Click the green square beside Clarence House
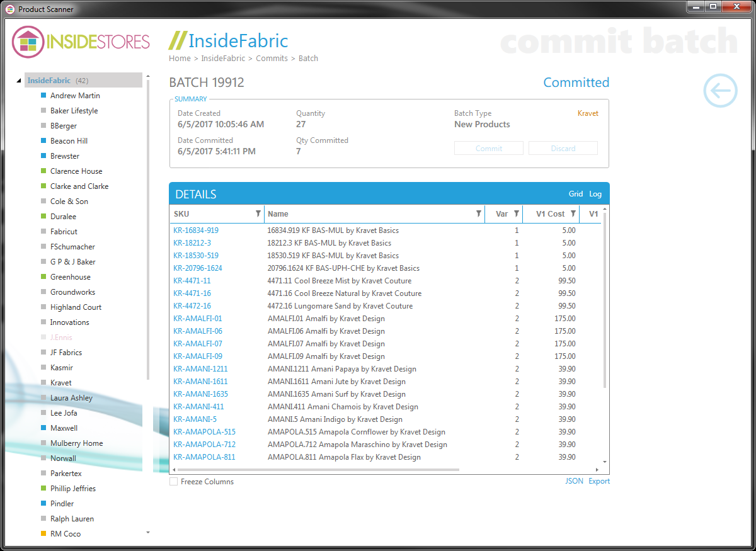This screenshot has width=756, height=551. click(43, 171)
